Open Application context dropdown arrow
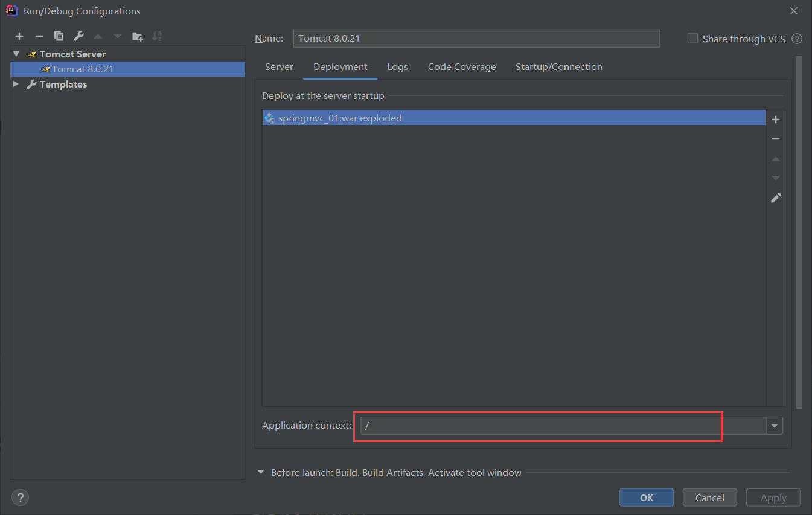This screenshot has width=812, height=515. 775,426
